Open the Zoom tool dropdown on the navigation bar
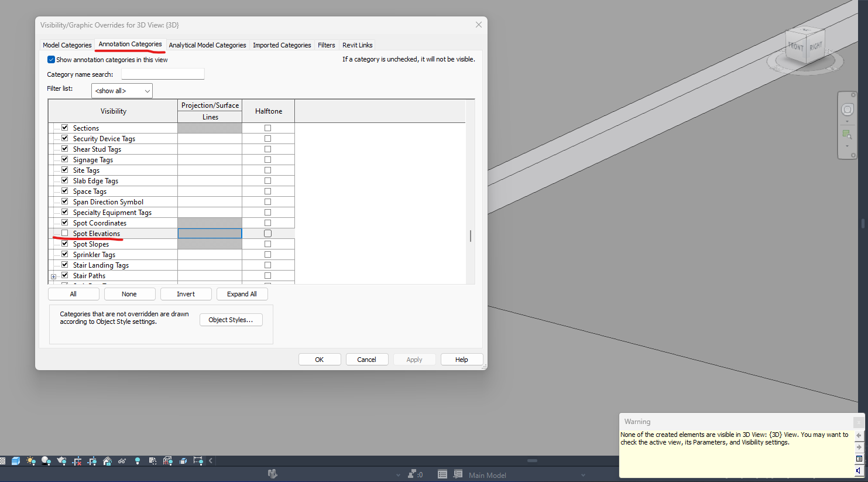 (x=847, y=146)
